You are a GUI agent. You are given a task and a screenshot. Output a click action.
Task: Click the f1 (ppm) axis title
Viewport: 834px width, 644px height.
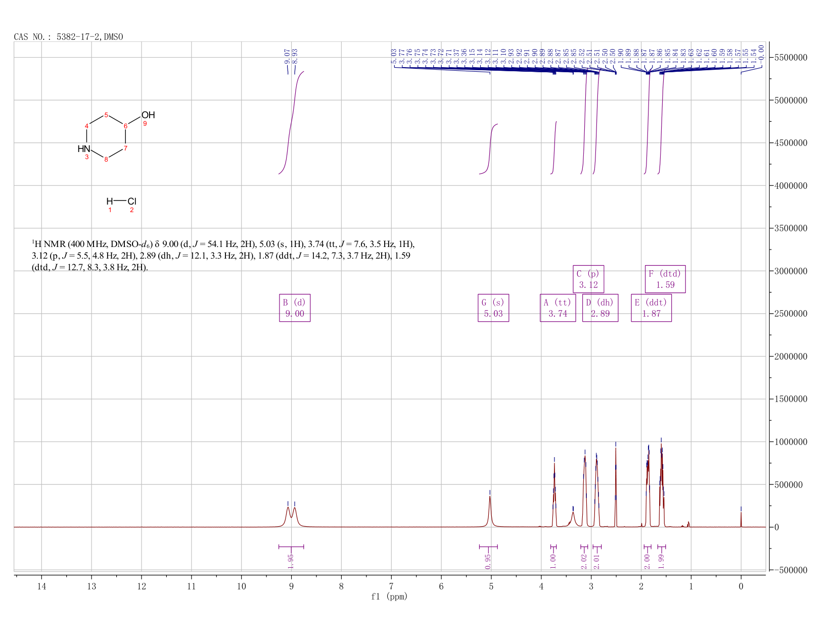pos(389,597)
